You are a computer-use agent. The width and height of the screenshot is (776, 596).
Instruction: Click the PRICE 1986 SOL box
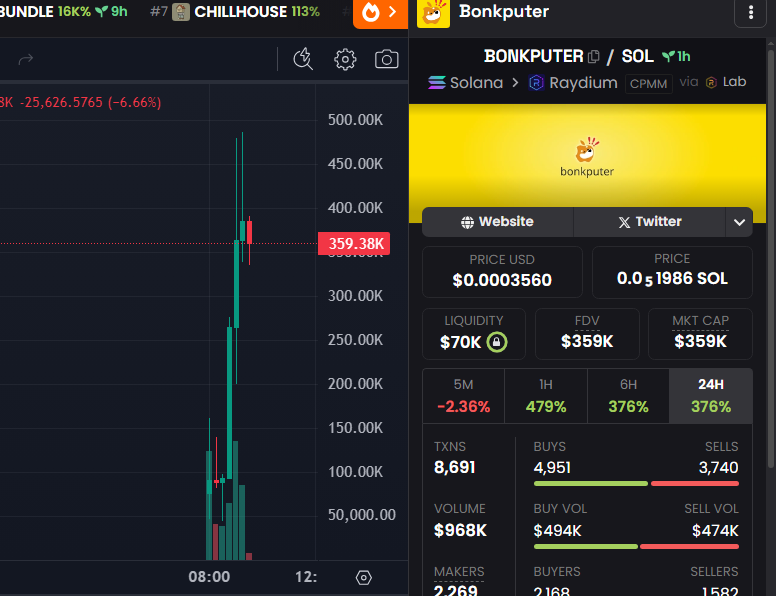[672, 272]
